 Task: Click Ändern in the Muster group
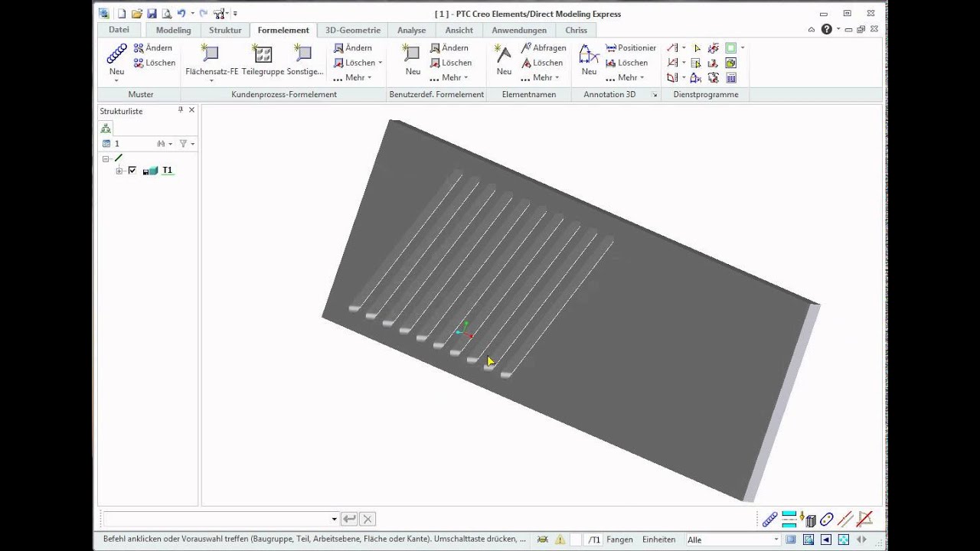[152, 47]
